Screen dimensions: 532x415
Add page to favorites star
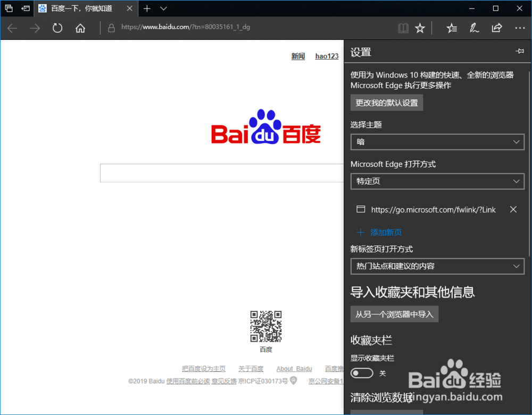coord(420,28)
